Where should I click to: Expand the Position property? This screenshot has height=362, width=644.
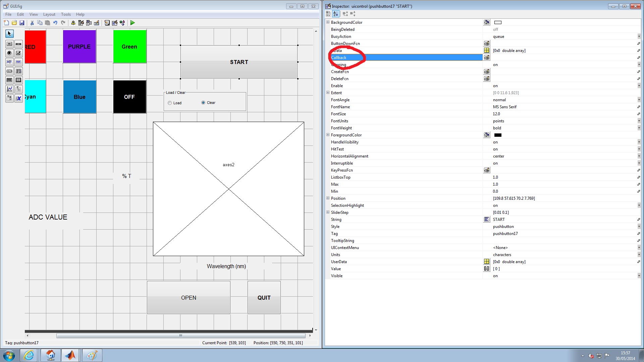click(328, 198)
